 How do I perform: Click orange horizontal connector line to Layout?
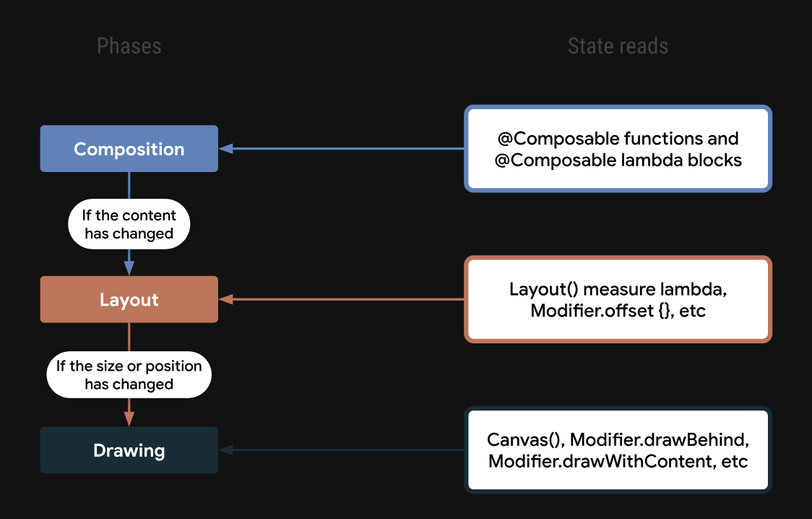347,299
